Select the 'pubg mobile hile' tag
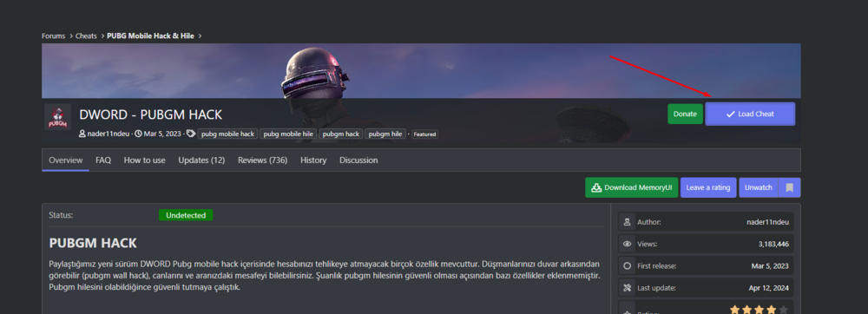 coord(288,134)
